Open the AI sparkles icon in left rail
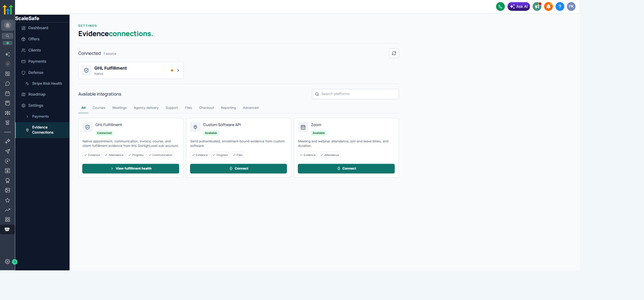This screenshot has width=644, height=300. tap(8, 54)
